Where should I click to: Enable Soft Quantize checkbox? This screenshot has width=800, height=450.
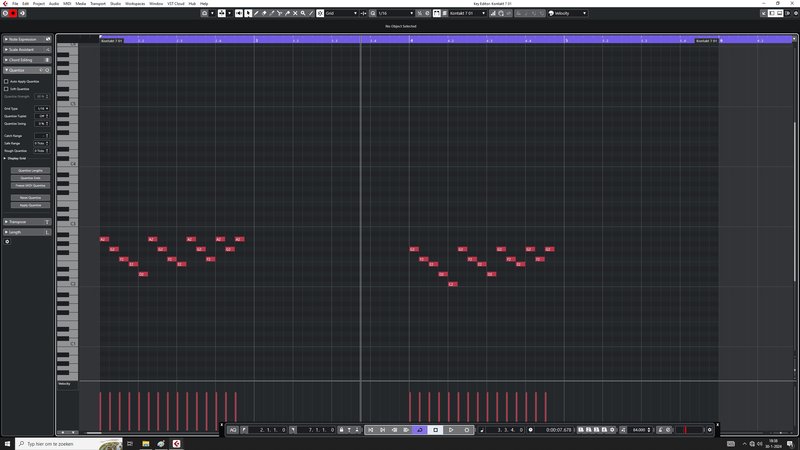6,89
